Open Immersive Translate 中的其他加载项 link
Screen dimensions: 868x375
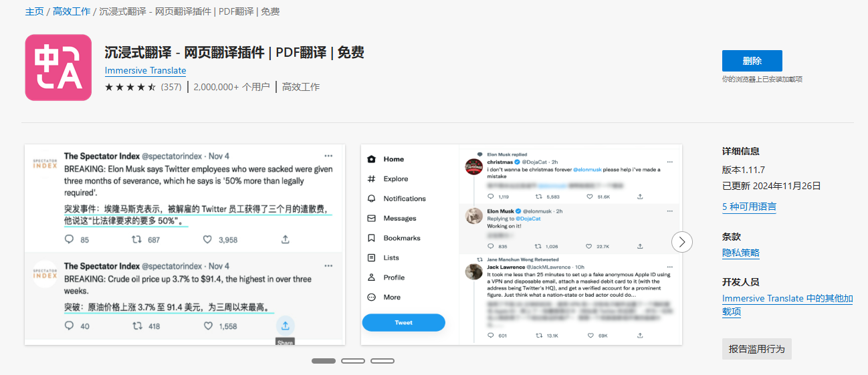787,305
